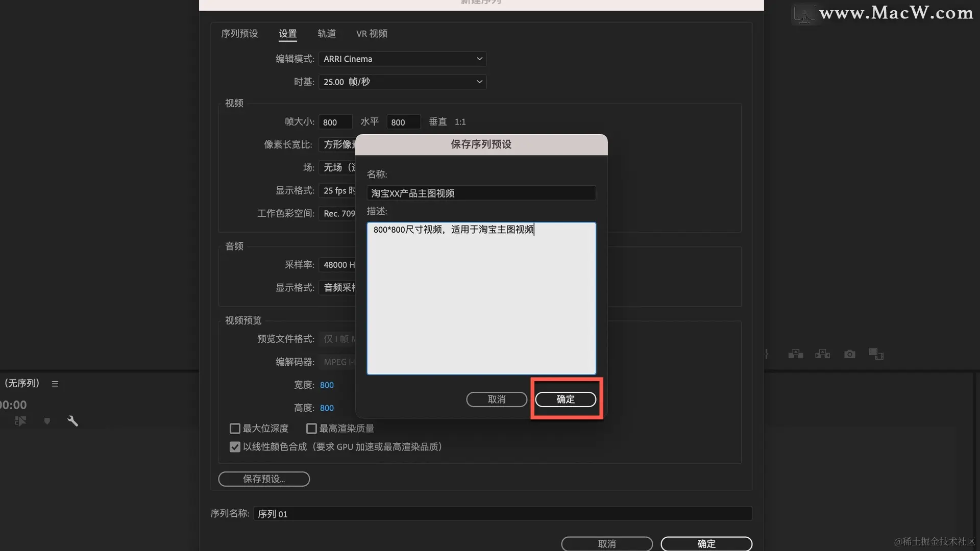Click the 名称 preset name field
This screenshot has height=551, width=980.
[481, 193]
